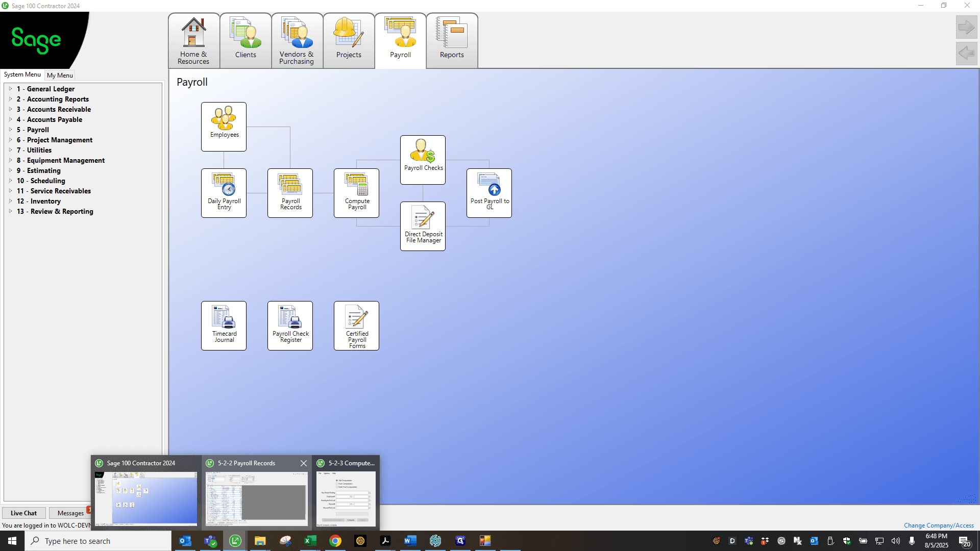Expand 9 - Estimating node
Screen dimensions: 980x551
10,170
